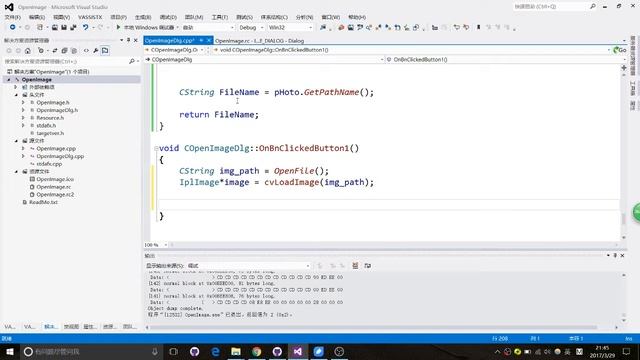Viewport: 640px width, 360px height.
Task: Open the VASSISTX menu
Action: pyautogui.click(x=90, y=17)
